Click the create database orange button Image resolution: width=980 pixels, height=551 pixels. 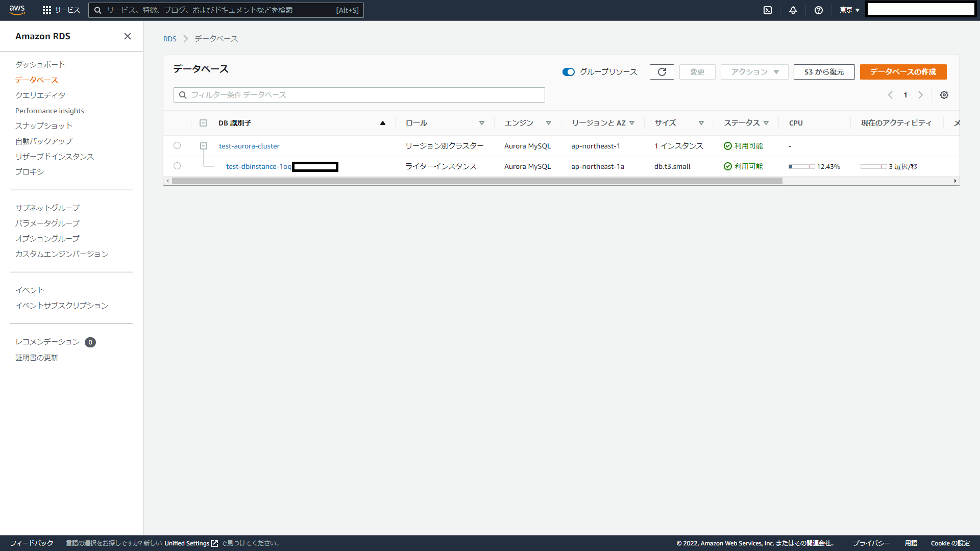(x=902, y=72)
